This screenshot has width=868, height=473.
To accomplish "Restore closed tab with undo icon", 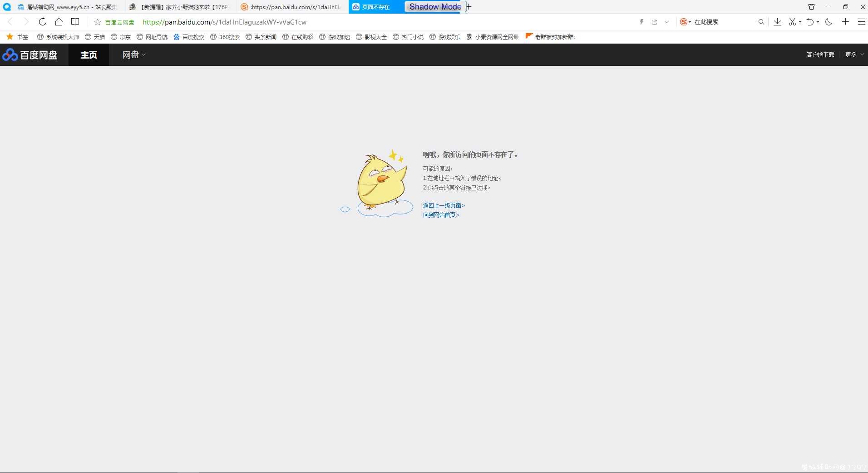I will [x=810, y=22].
